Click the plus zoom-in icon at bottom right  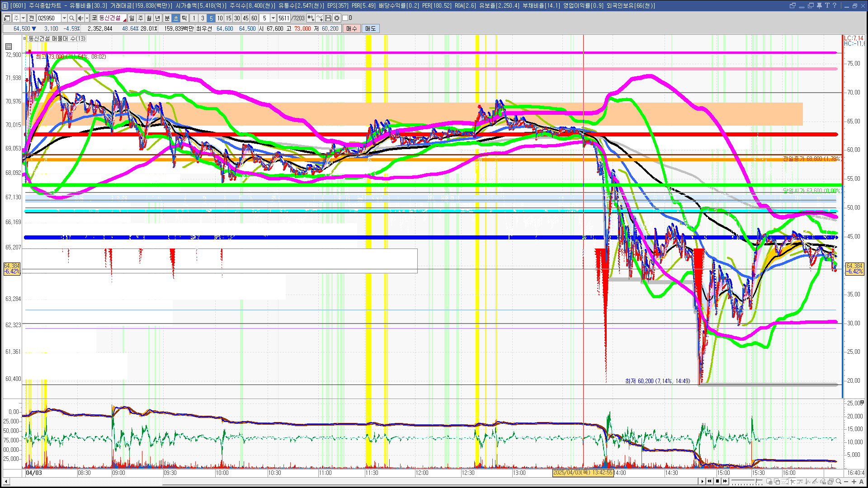click(x=854, y=481)
